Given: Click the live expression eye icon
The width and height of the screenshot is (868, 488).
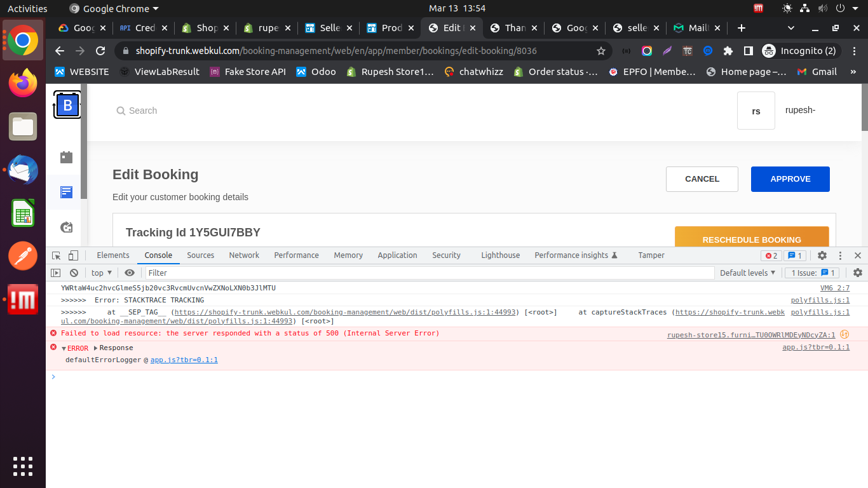Looking at the screenshot, I should [x=130, y=273].
